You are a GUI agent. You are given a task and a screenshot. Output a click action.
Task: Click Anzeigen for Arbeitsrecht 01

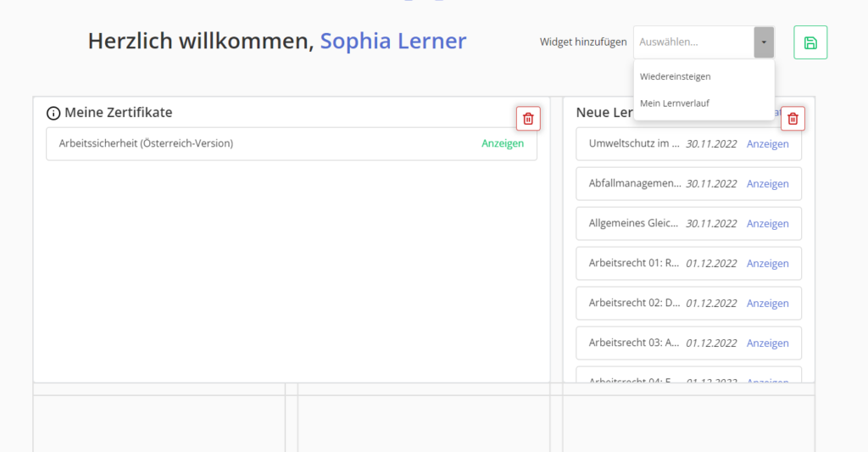click(x=767, y=264)
